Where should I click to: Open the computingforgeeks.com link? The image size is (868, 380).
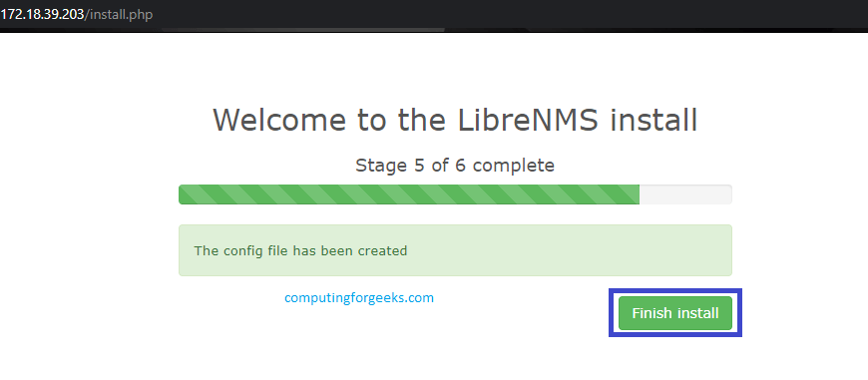coord(359,298)
